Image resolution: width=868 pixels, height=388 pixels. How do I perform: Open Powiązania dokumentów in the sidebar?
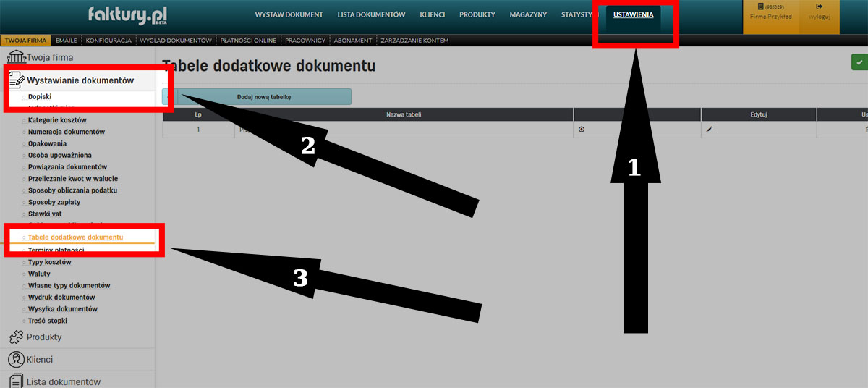tap(67, 166)
